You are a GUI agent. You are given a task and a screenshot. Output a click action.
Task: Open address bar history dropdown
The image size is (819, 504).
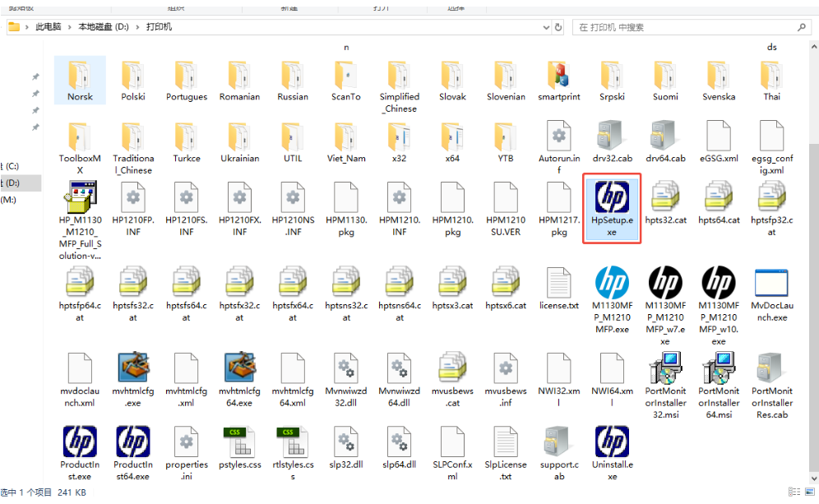tap(546, 27)
